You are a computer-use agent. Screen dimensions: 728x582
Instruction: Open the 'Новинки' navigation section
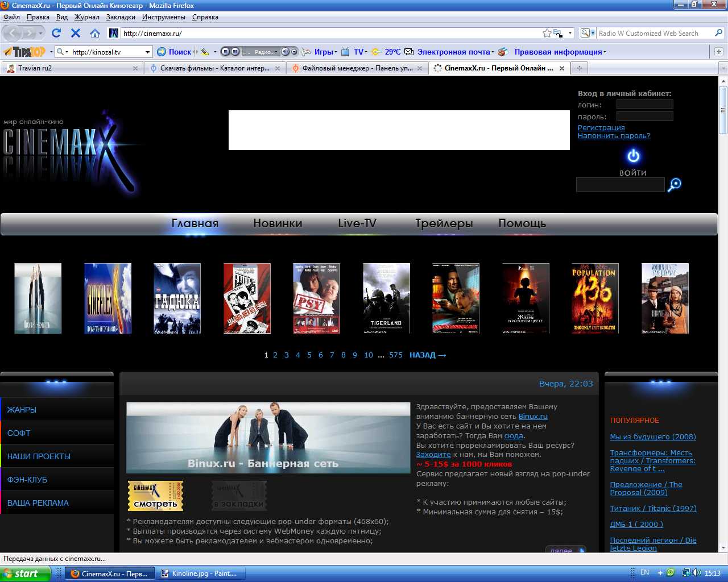(278, 223)
